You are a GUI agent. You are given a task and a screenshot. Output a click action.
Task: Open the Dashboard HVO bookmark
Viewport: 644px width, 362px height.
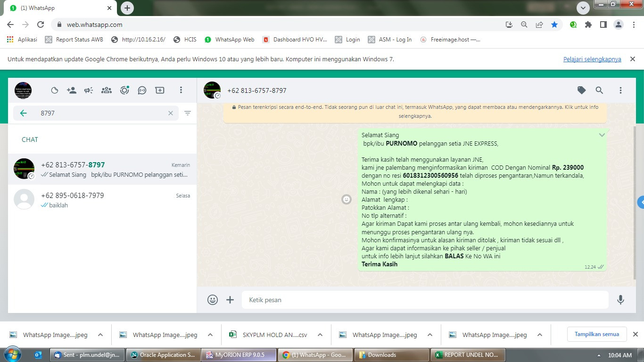[295, 40]
